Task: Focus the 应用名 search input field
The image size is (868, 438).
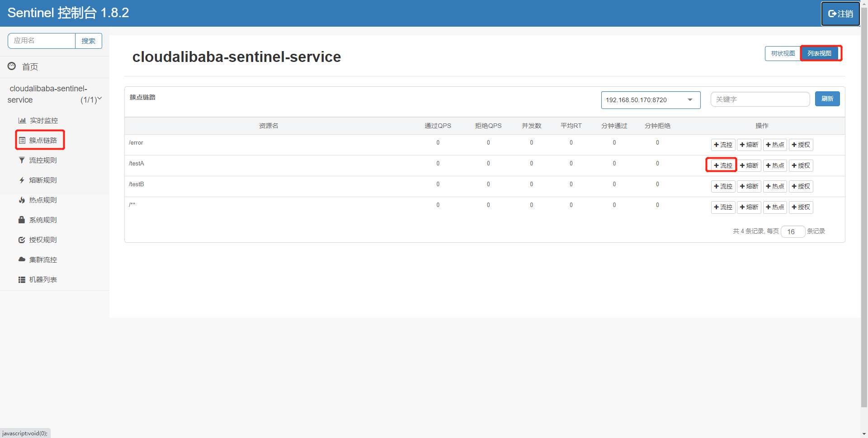Action: pos(42,41)
